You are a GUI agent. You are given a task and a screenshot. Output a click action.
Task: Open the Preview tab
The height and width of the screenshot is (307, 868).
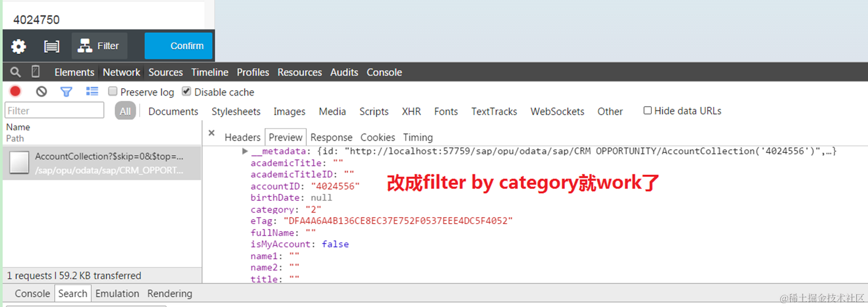(x=286, y=137)
